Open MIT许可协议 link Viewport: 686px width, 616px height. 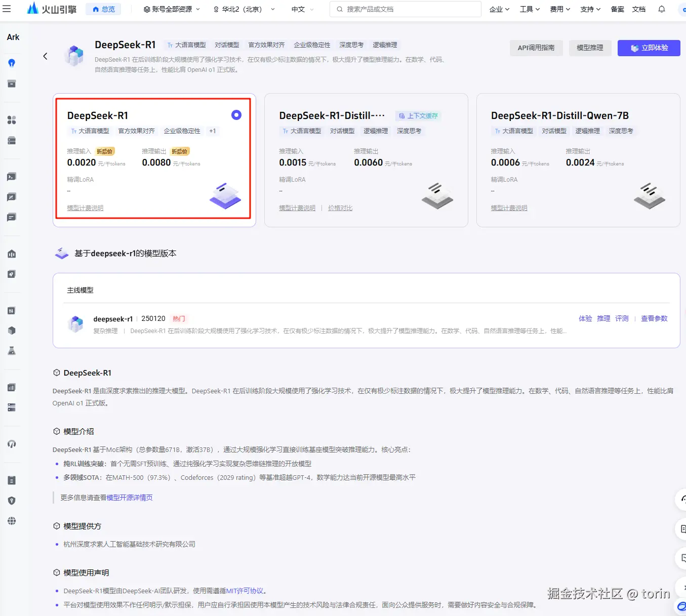point(245,591)
